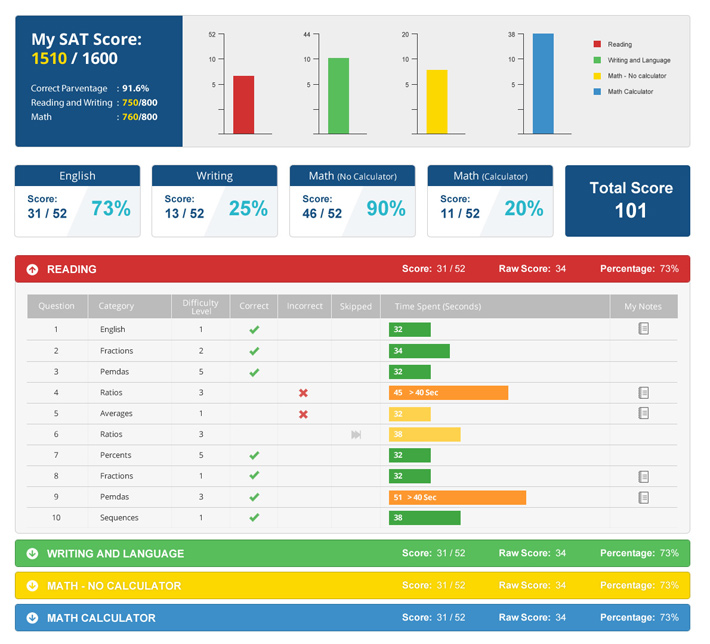Click the green checkmark in question 8 row
The image size is (710, 644).
click(254, 475)
